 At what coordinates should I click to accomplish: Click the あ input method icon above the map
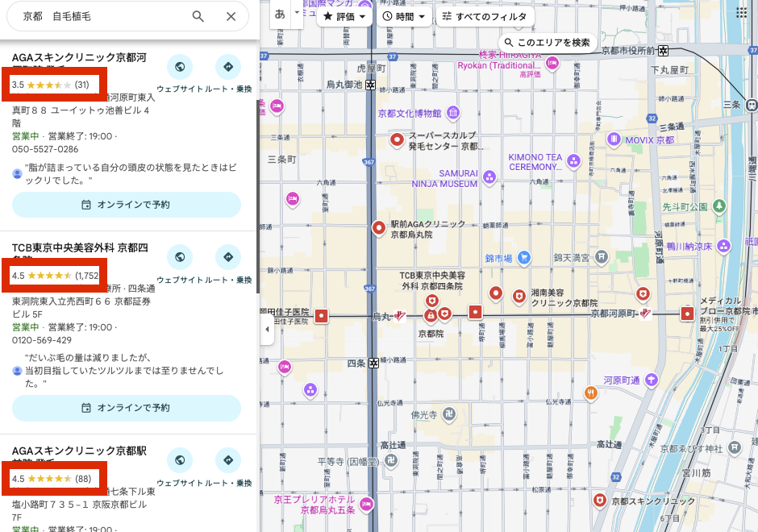278,13
